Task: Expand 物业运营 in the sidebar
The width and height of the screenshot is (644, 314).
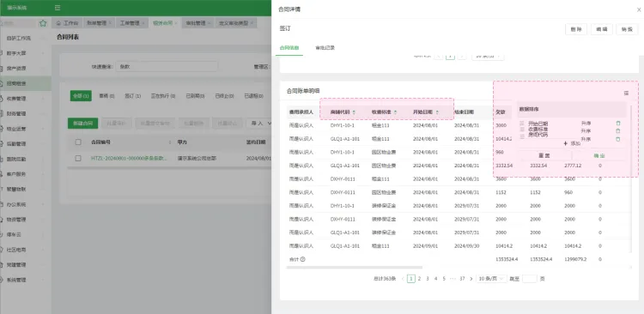Action: [x=26, y=129]
